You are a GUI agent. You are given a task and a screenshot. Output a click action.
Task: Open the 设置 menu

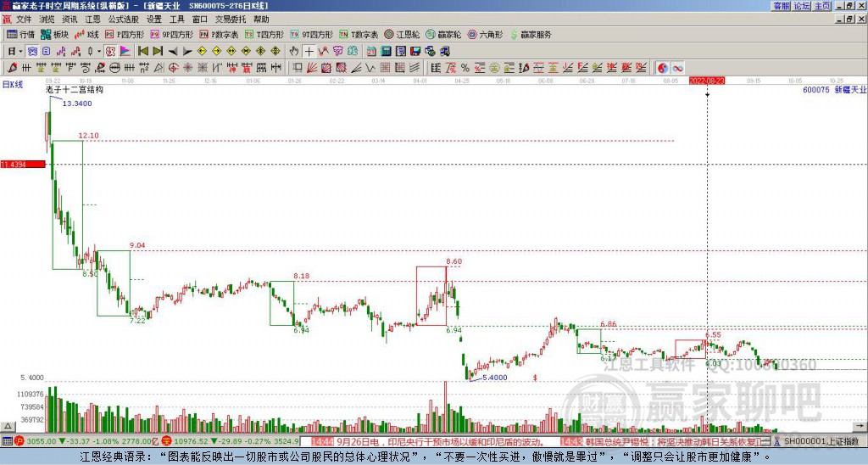pyautogui.click(x=154, y=20)
